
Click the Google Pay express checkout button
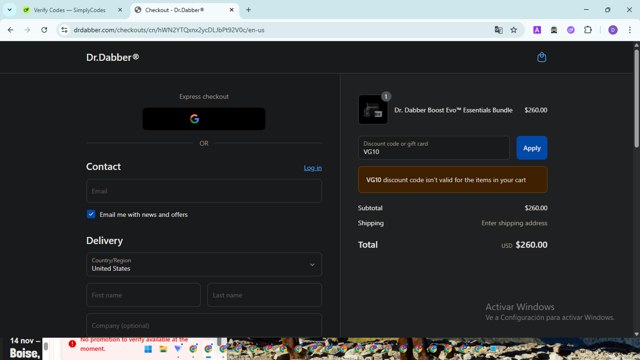(x=204, y=119)
